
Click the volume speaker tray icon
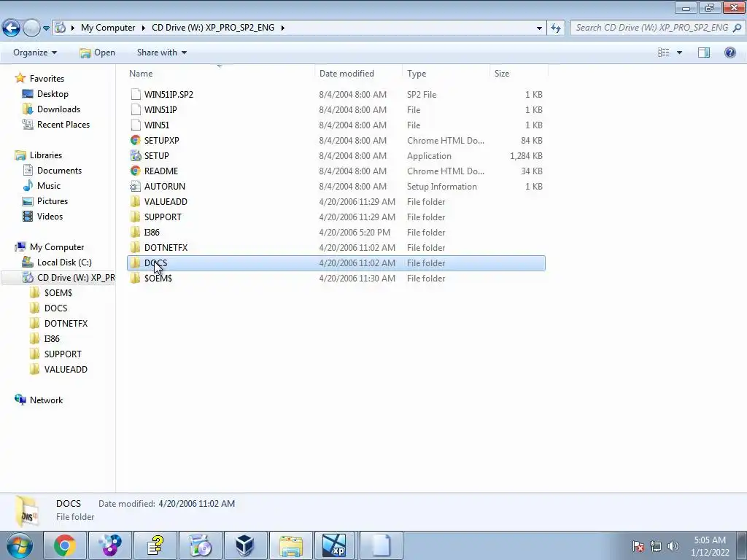pyautogui.click(x=673, y=545)
